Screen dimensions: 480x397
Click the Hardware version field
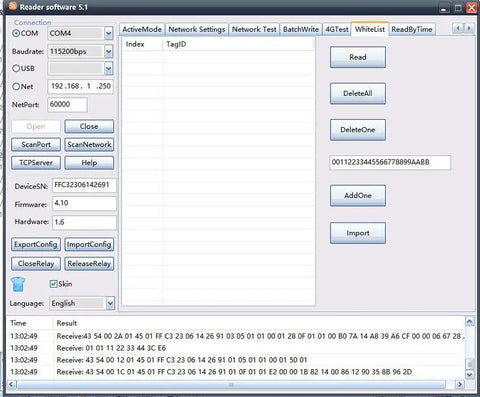(x=84, y=222)
